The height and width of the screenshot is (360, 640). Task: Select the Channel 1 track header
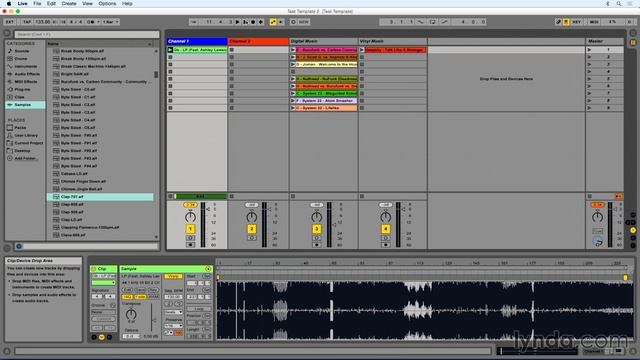[197, 41]
